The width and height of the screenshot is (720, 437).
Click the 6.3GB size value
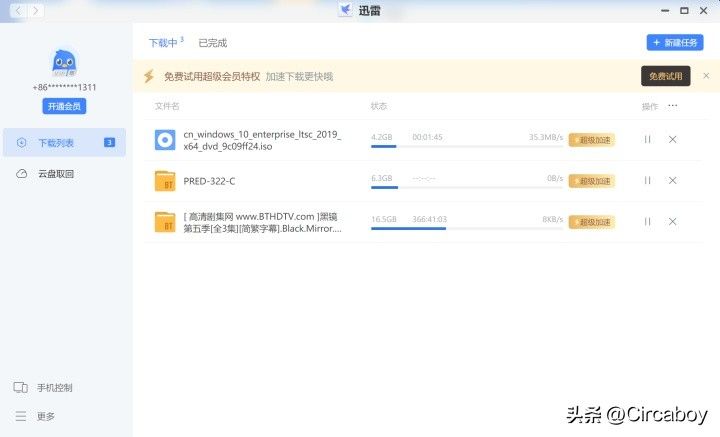point(382,178)
